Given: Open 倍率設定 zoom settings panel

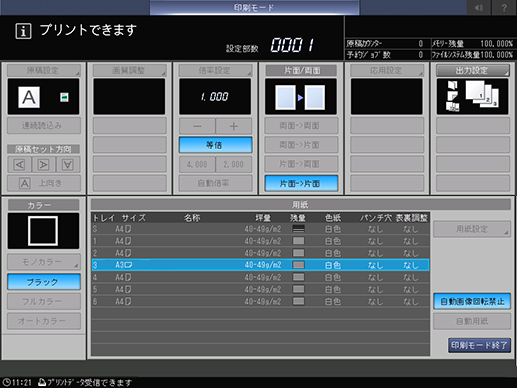Looking at the screenshot, I should point(215,70).
